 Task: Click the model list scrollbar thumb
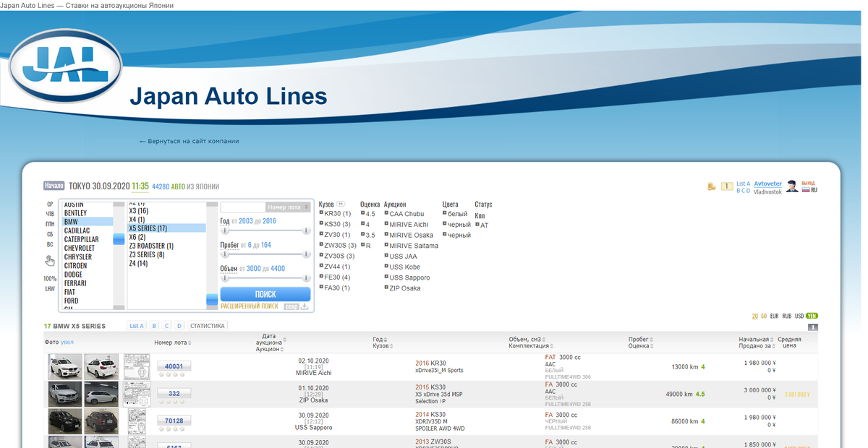coord(212,299)
